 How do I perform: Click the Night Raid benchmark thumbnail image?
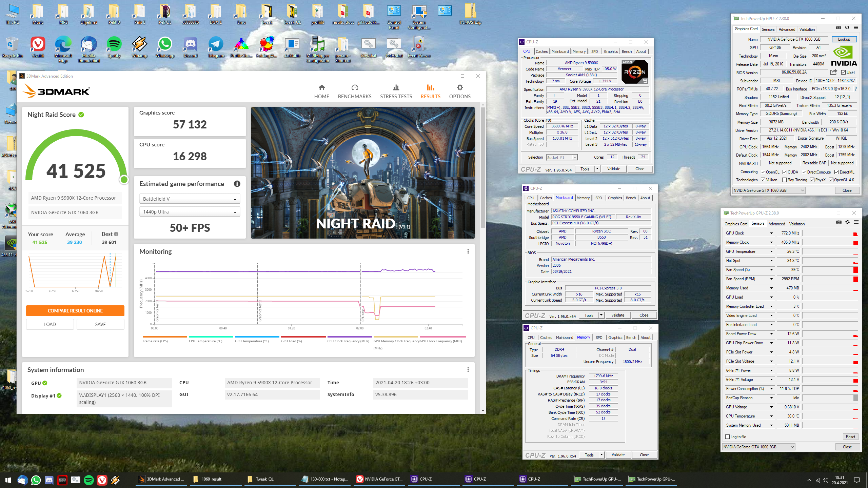[363, 173]
